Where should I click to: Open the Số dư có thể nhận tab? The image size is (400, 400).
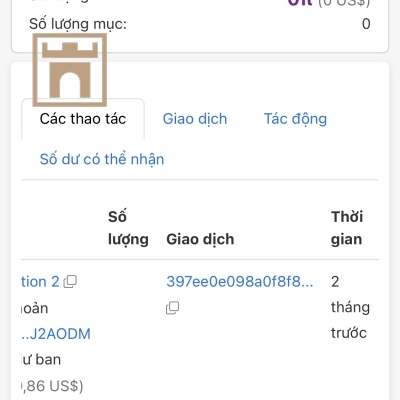(x=102, y=159)
